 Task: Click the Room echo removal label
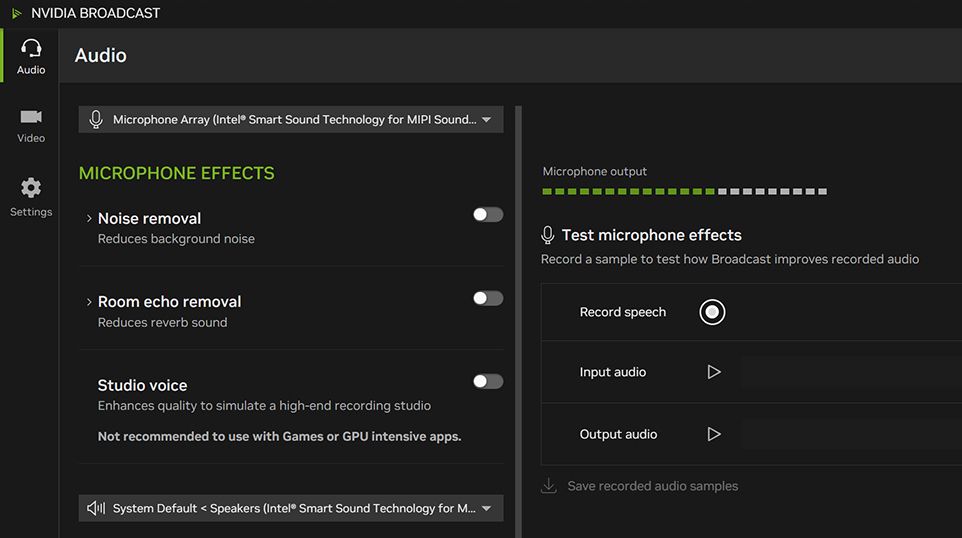[x=169, y=302]
